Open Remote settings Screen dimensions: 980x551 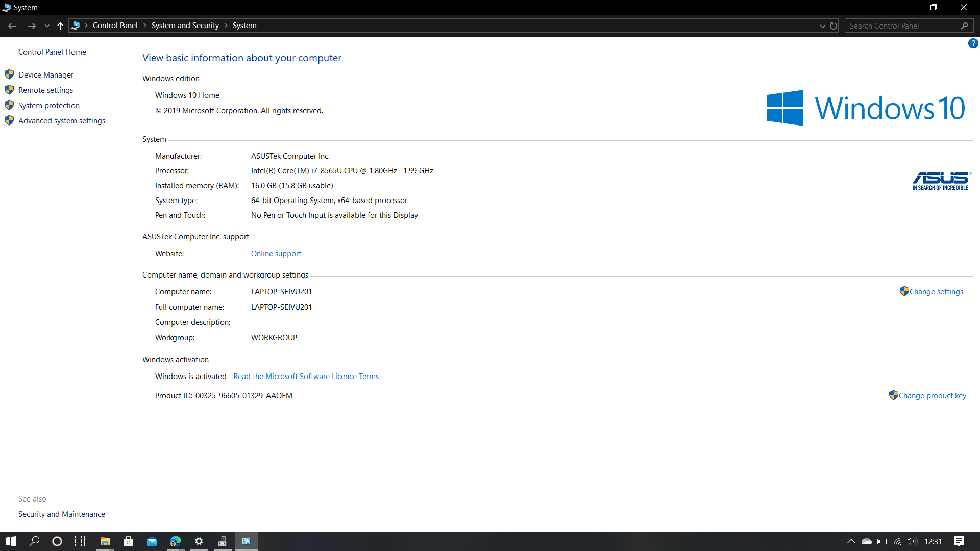tap(45, 90)
